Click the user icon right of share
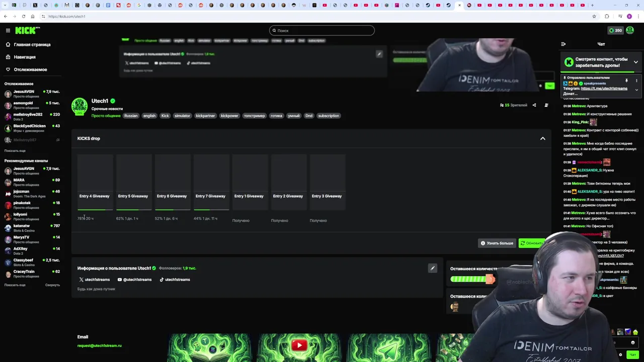 pos(546,105)
